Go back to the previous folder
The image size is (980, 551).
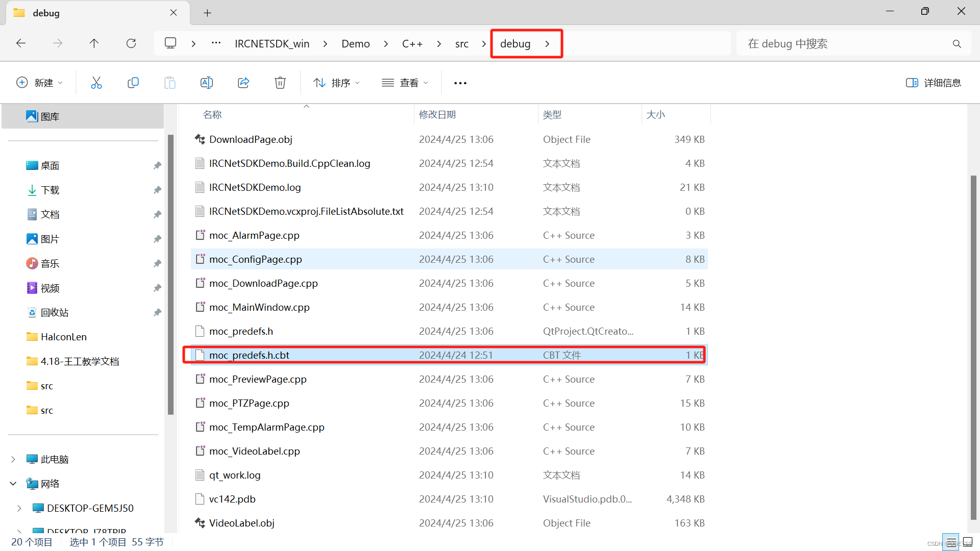click(x=21, y=43)
